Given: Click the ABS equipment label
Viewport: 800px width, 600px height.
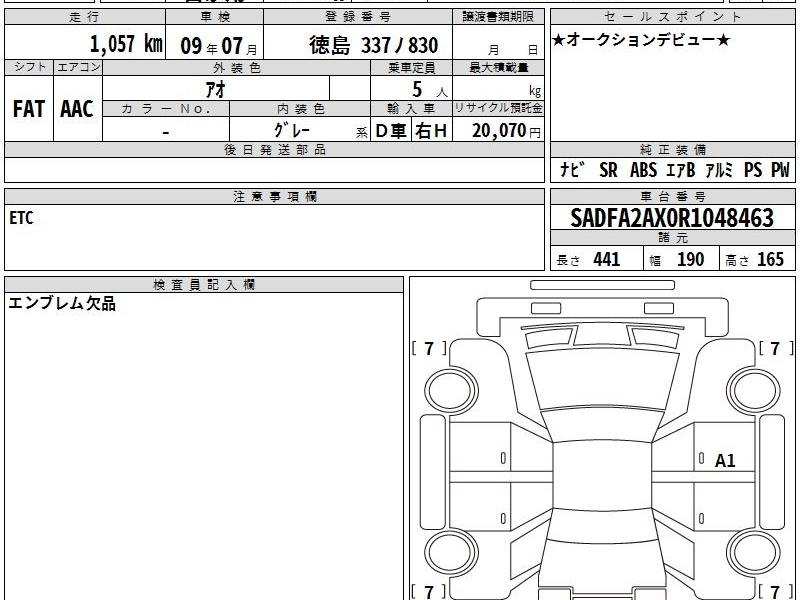Looking at the screenshot, I should pos(643,170).
